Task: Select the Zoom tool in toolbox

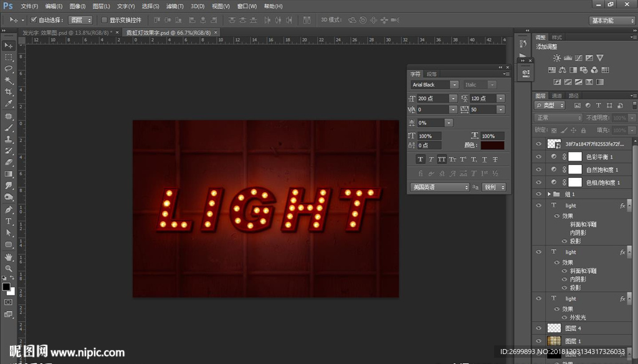Action: tap(9, 268)
